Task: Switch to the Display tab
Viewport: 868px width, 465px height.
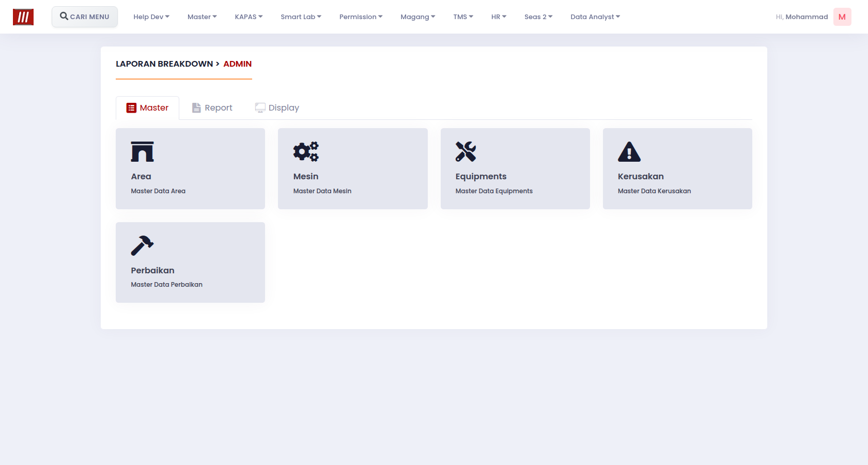Action: tap(277, 107)
